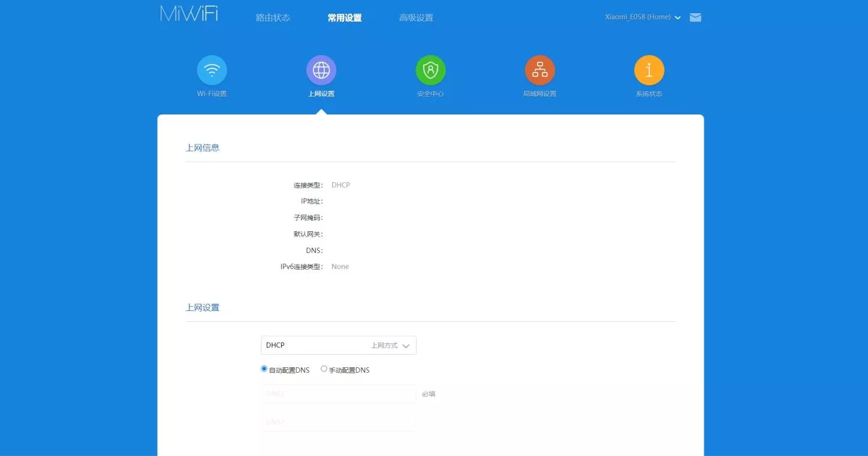Open the DHCP 上网方式 dropdown
The height and width of the screenshot is (456, 868).
339,345
